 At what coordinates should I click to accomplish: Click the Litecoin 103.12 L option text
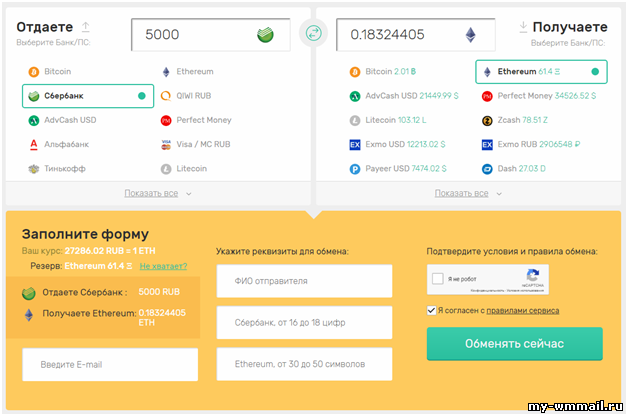pyautogui.click(x=396, y=120)
